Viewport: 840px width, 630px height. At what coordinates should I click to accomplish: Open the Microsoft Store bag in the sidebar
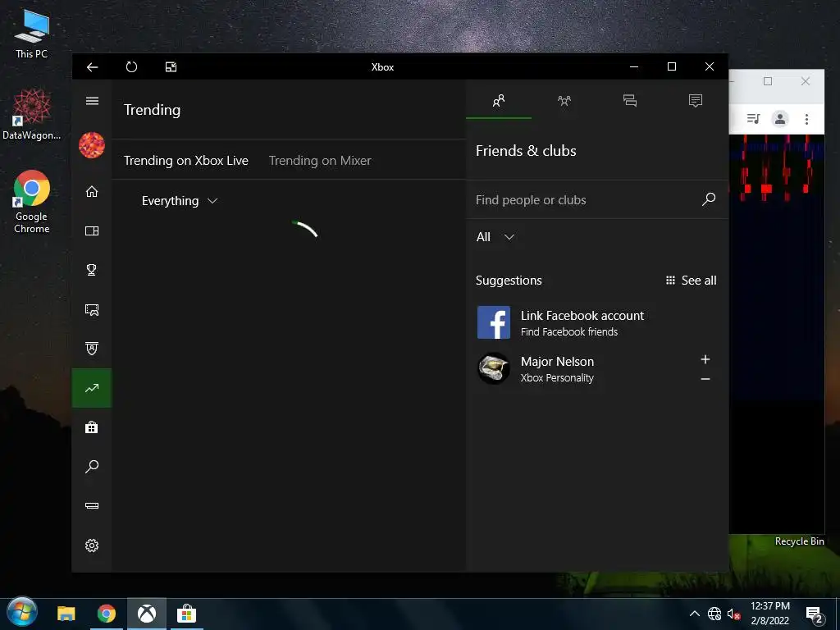(92, 427)
